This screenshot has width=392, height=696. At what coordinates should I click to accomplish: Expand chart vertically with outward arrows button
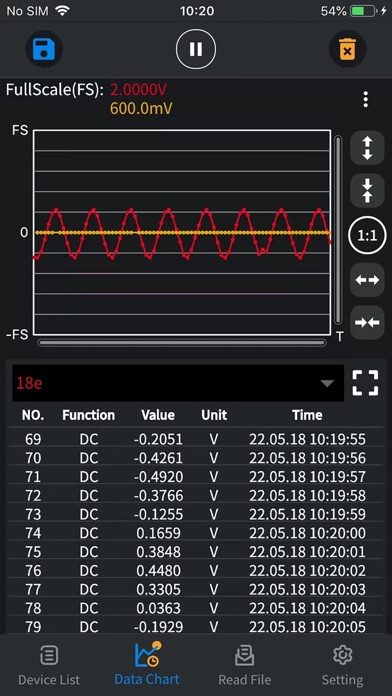[x=367, y=148]
